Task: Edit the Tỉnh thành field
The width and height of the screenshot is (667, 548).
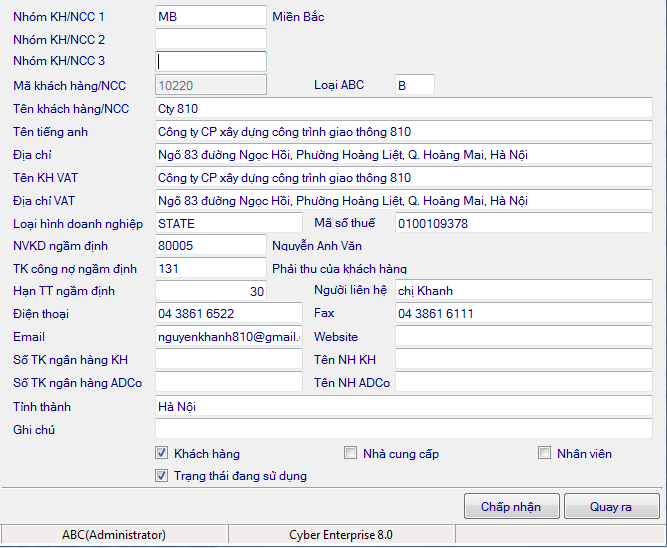Action: [x=403, y=406]
